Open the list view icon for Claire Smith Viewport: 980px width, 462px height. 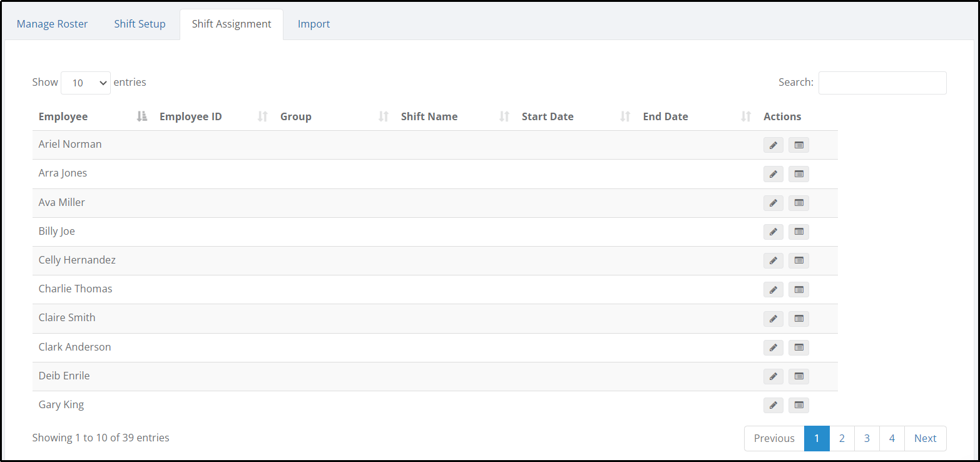click(799, 319)
